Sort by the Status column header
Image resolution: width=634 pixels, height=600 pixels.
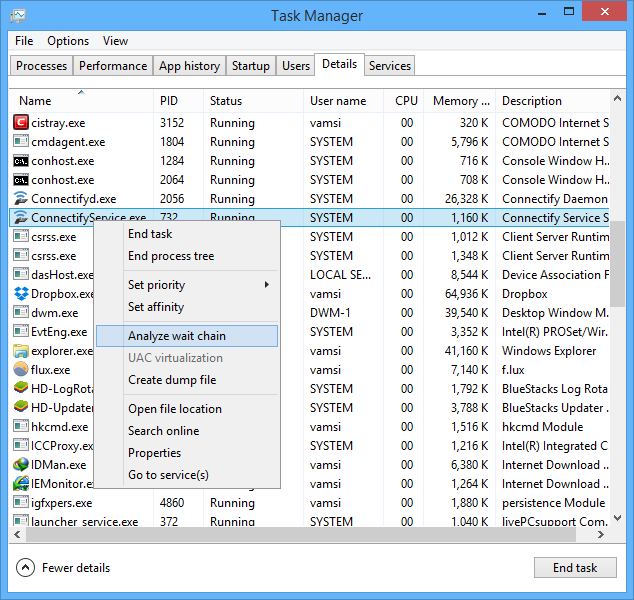pyautogui.click(x=253, y=101)
